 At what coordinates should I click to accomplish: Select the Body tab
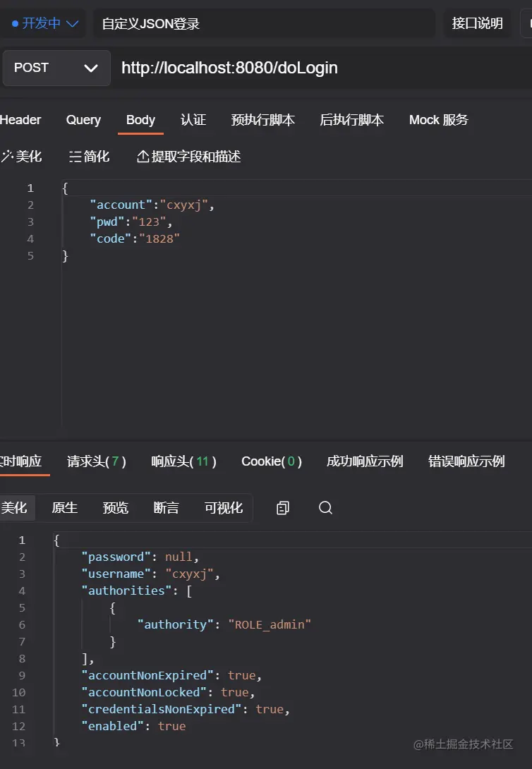140,120
